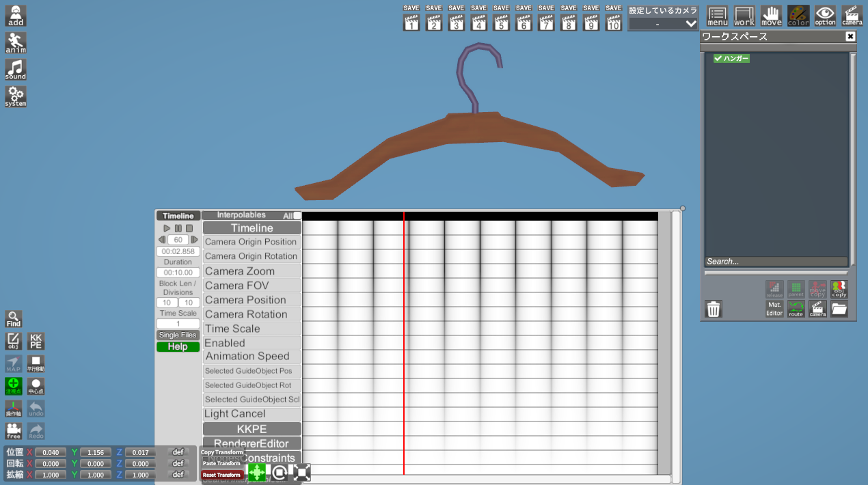Toggle the 操作軸 axis icon
868x485 pixels.
[x=14, y=409]
